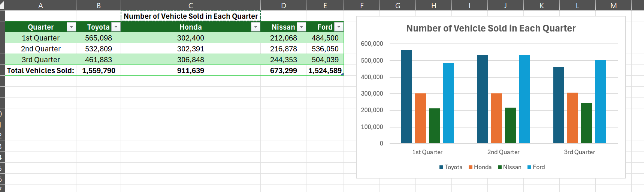Image resolution: width=644 pixels, height=192 pixels.
Task: Select Nissan value 216,878
Action: [x=284, y=49]
